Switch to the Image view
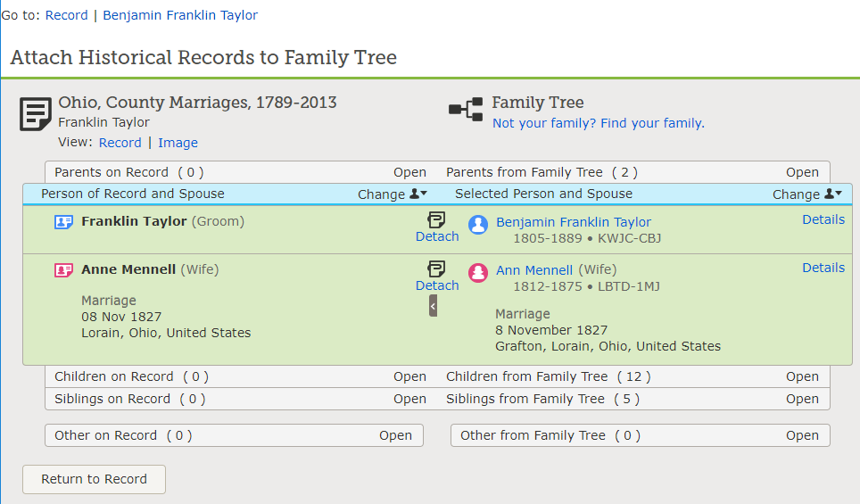The height and width of the screenshot is (504, 860). 178,143
